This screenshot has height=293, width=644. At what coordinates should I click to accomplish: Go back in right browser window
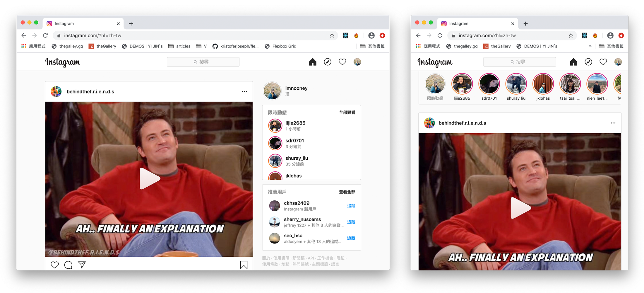(x=418, y=35)
